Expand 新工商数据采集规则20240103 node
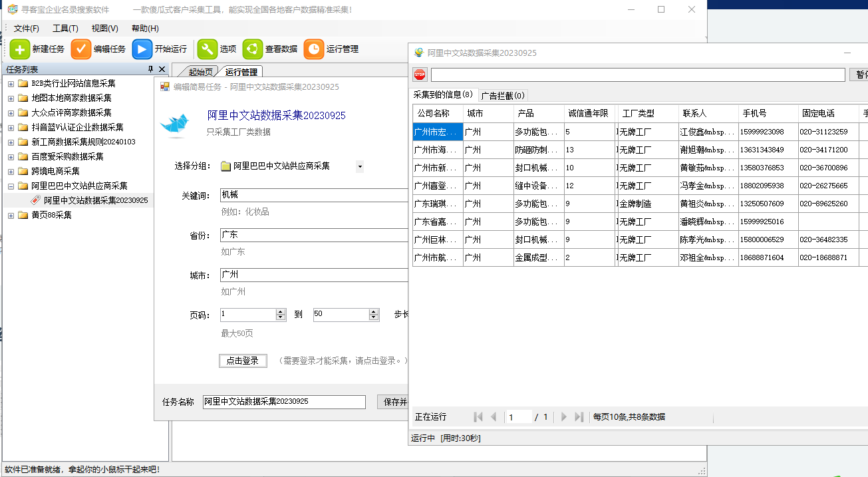Screen dimensions: 868x477 coord(11,142)
